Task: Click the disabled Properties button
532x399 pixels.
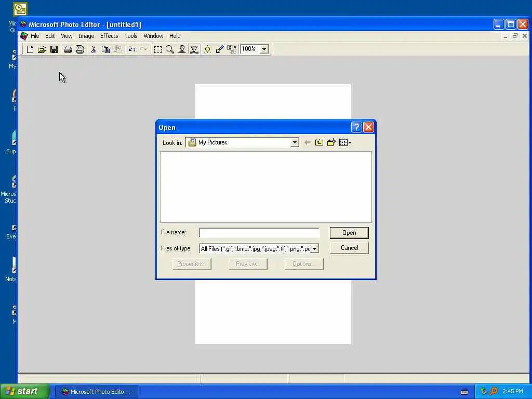Action: (192, 264)
